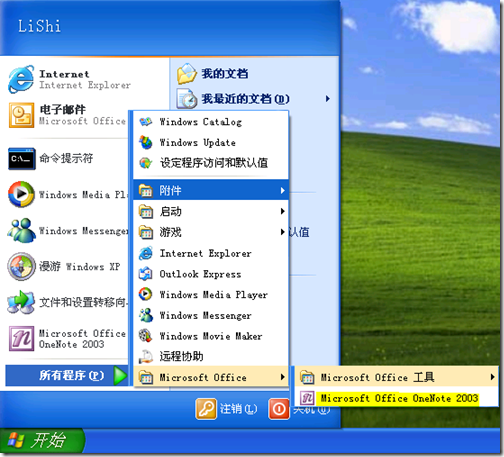Expand 我最近的文档 submenu arrow
Viewport: 504px width, 457px height.
pos(328,99)
